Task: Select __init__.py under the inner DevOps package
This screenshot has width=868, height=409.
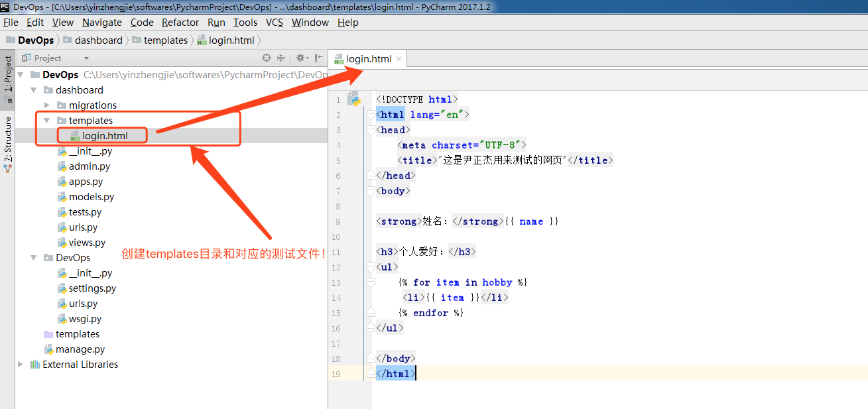Action: pyautogui.click(x=90, y=273)
